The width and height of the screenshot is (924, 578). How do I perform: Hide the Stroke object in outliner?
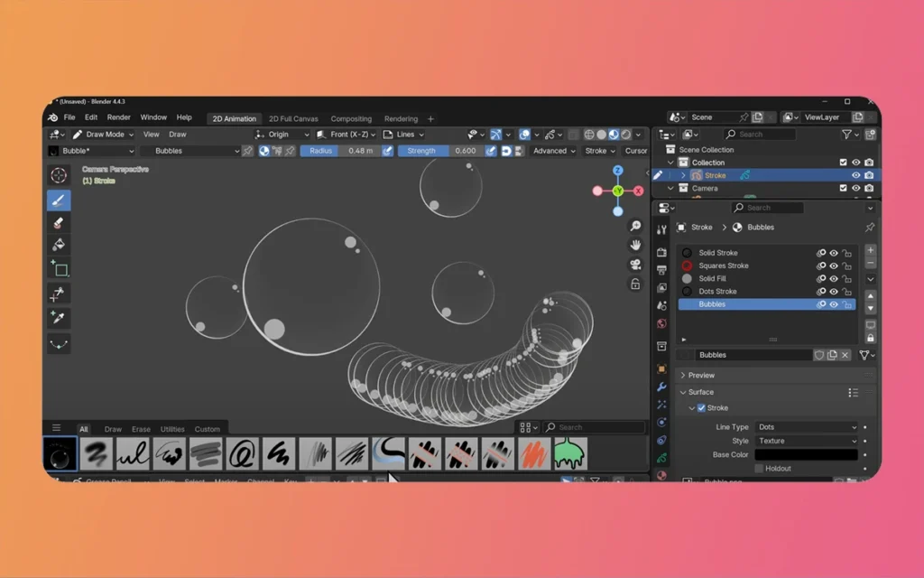pos(855,175)
